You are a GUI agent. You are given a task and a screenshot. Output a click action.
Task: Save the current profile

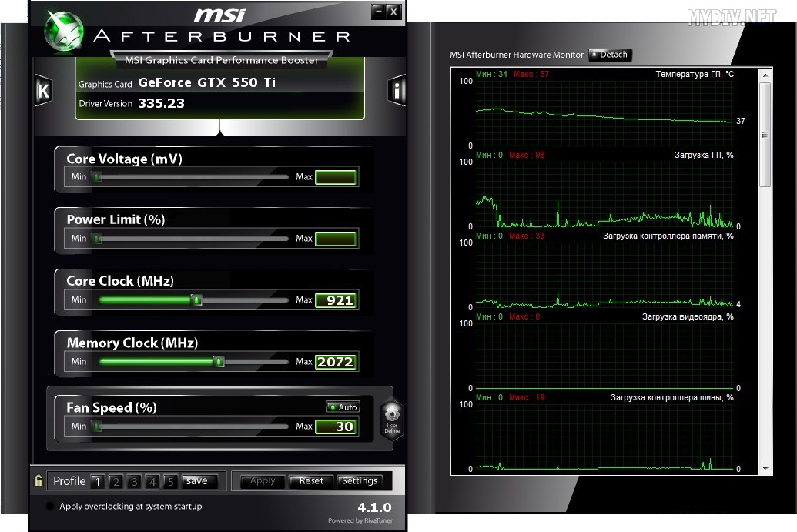click(199, 481)
